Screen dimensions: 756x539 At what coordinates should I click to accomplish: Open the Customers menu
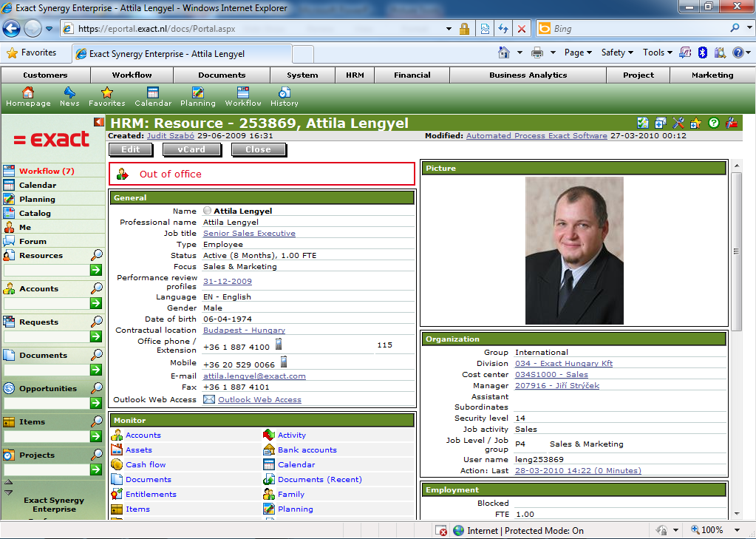pyautogui.click(x=45, y=75)
